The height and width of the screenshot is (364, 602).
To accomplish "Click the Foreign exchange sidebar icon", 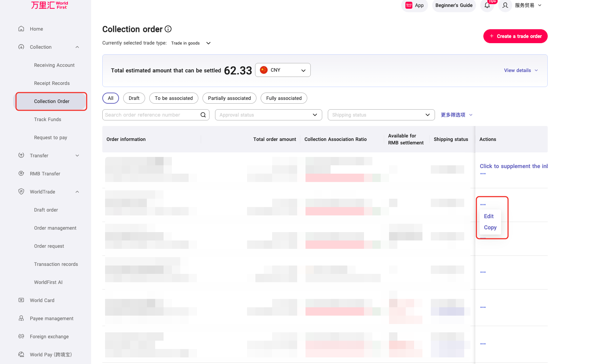I will click(x=21, y=337).
